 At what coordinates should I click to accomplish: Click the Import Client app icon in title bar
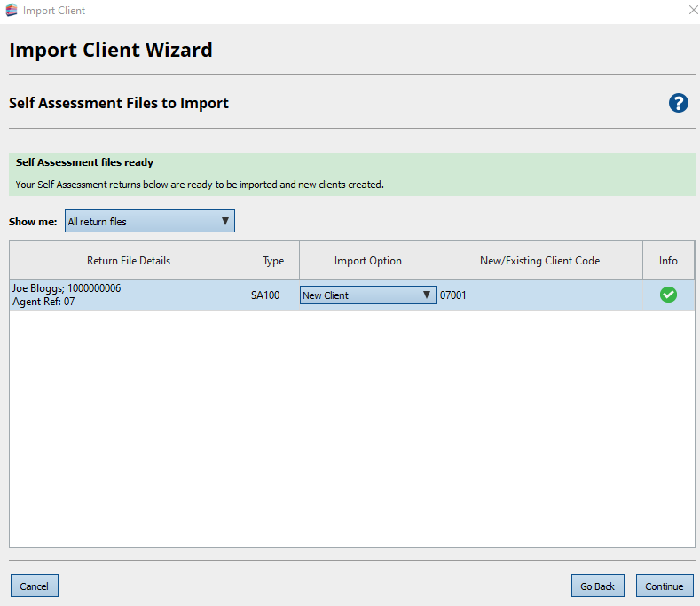click(12, 11)
